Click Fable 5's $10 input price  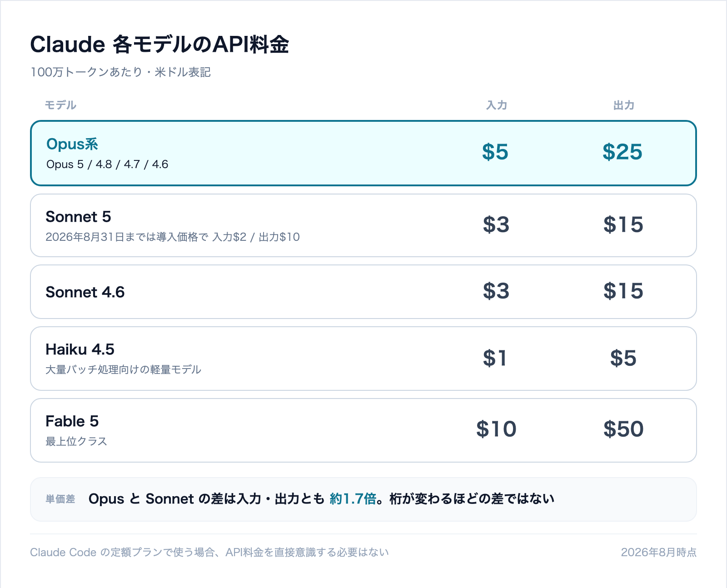[496, 429]
